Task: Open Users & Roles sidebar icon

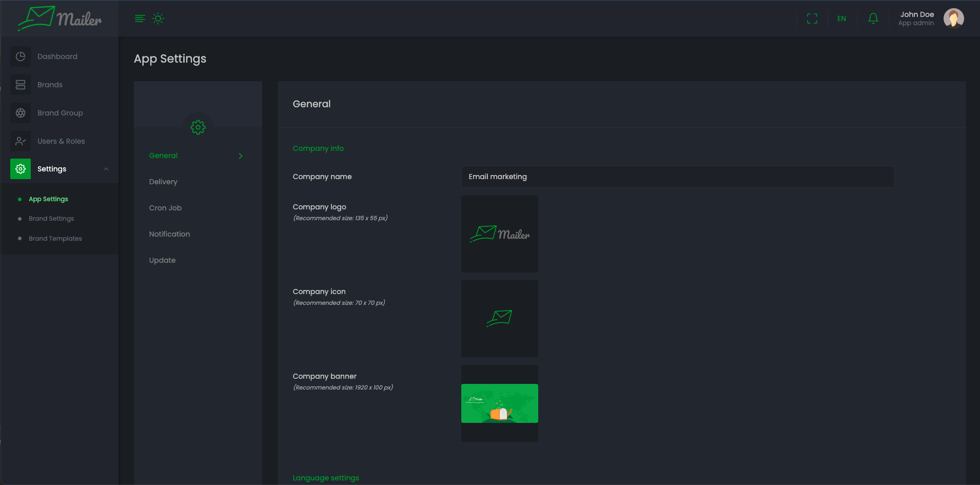Action: click(21, 141)
